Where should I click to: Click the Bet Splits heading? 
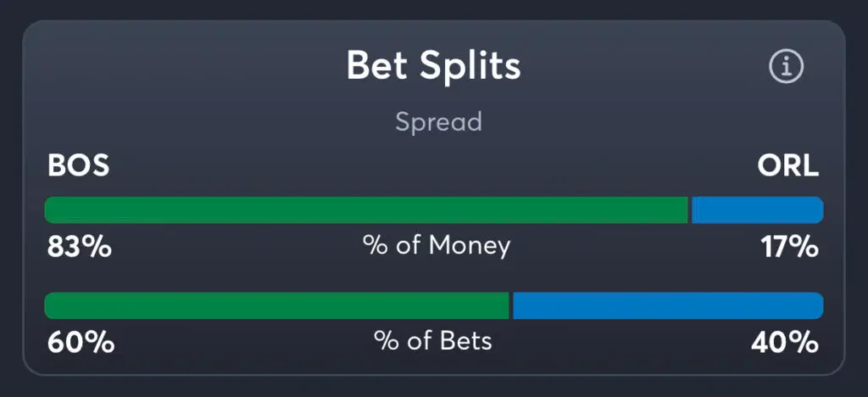[433, 66]
